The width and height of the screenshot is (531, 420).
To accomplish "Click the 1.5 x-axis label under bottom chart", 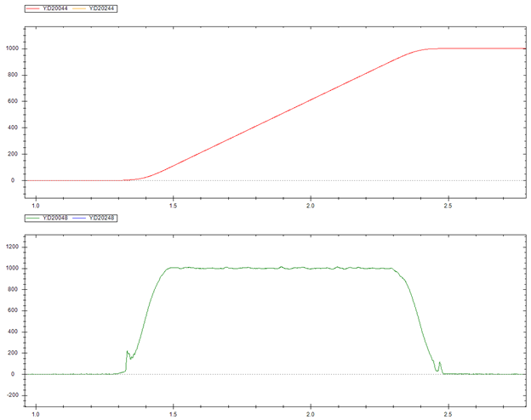I will pyautogui.click(x=173, y=415).
